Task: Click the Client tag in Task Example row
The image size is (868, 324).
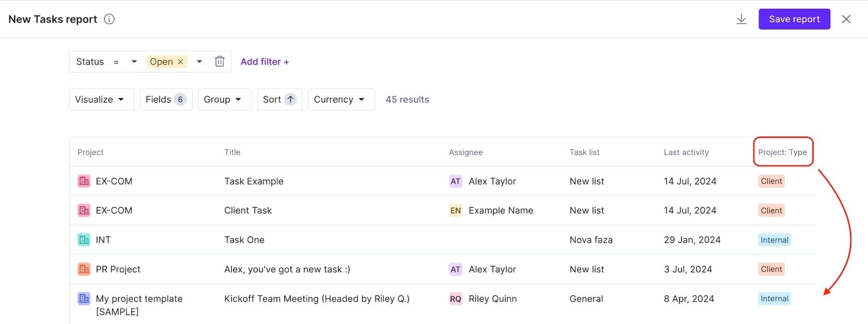Action: (771, 181)
